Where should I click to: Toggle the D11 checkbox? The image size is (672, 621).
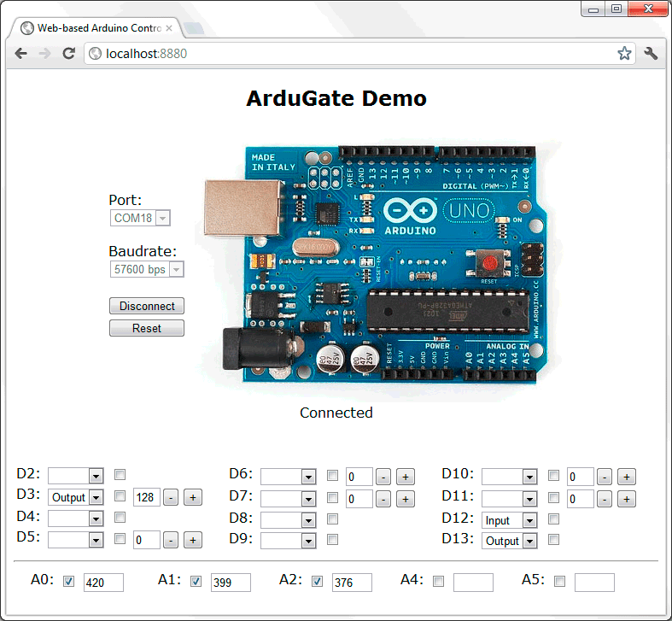pos(553,497)
